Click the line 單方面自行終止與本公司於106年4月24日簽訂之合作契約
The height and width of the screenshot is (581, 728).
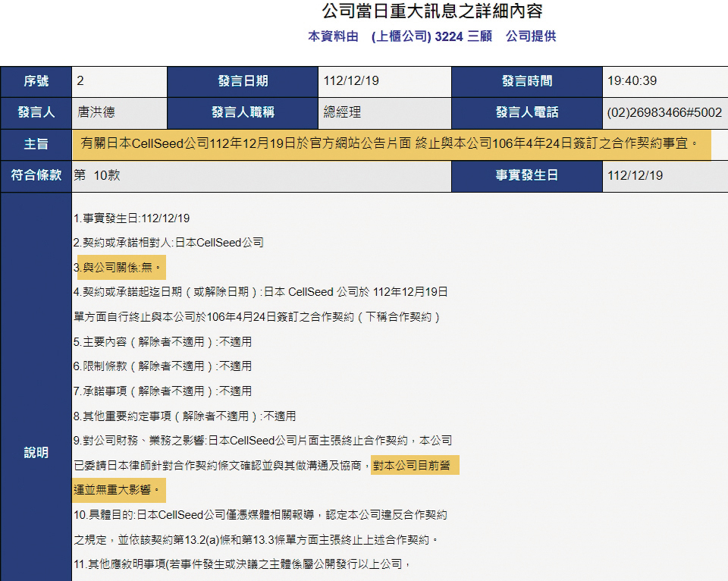[x=257, y=317]
